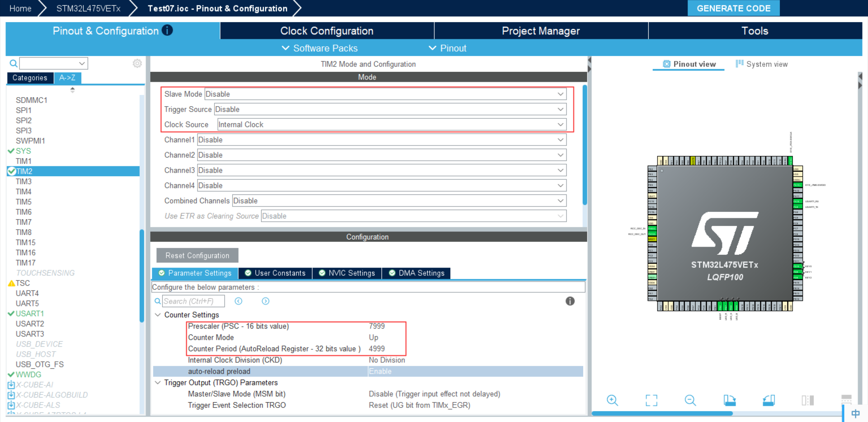Click the info icon beside Pinout & Configuration
This screenshot has width=868, height=422.
(x=167, y=30)
